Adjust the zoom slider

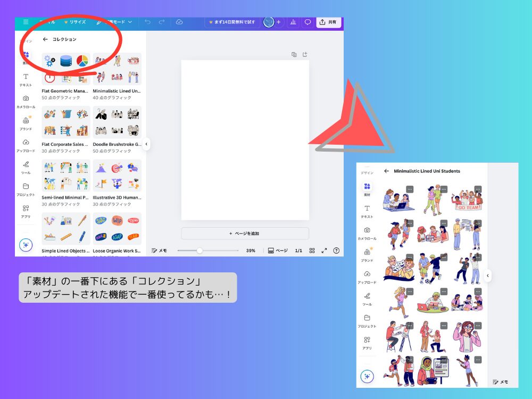(199, 250)
